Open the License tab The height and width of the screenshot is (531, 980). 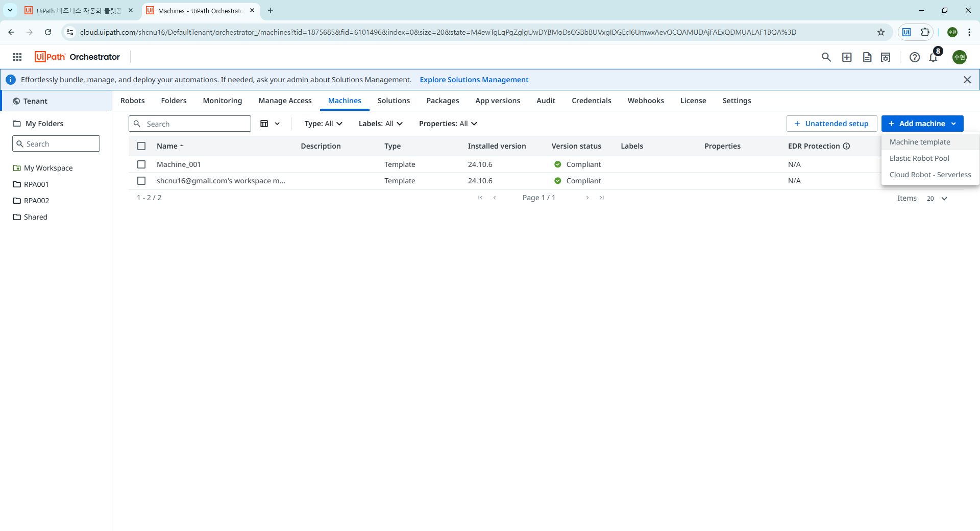coord(693,101)
